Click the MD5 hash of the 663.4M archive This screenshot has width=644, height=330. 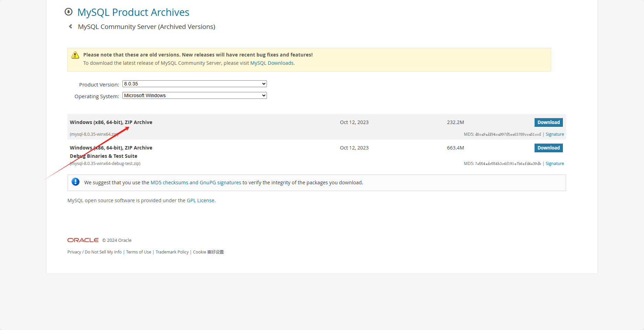tap(508, 164)
